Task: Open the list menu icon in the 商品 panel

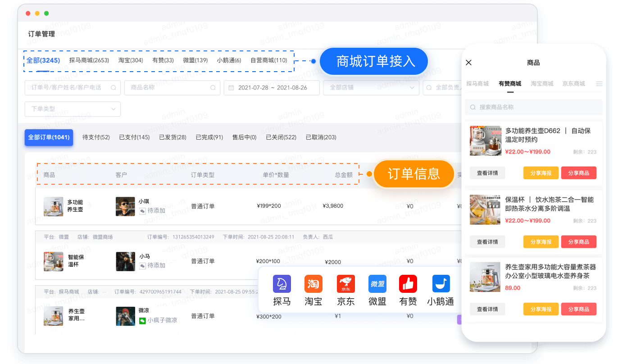Action: [600, 83]
